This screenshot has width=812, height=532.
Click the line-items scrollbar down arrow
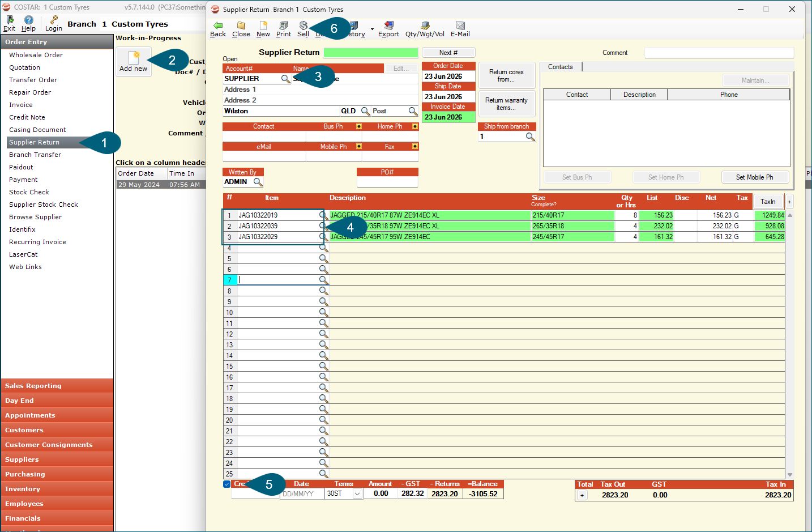click(x=790, y=475)
